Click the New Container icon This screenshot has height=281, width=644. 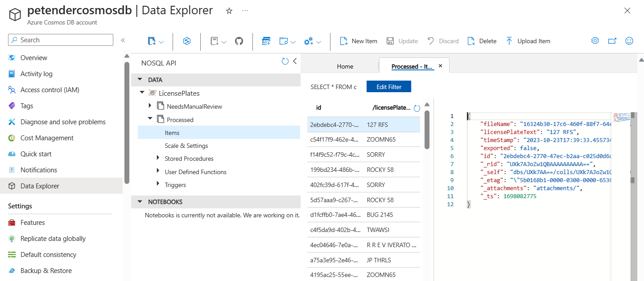point(152,41)
